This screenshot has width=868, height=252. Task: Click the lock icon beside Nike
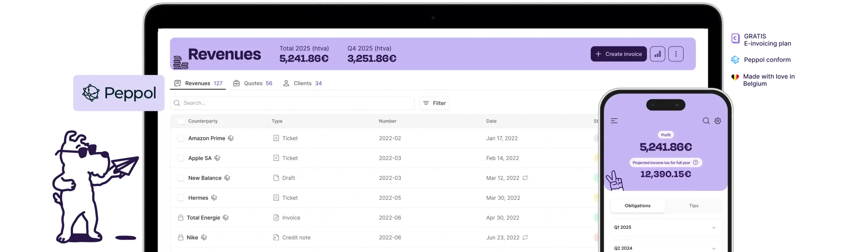pyautogui.click(x=181, y=237)
